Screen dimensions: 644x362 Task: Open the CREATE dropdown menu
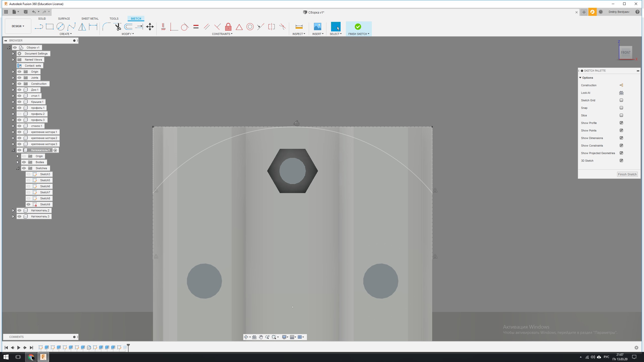[65, 34]
